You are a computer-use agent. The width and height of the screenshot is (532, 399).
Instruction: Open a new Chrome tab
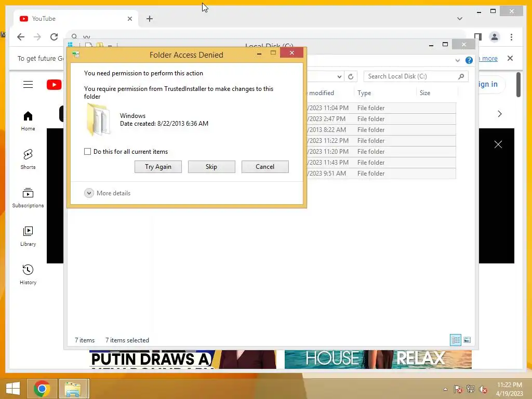(x=150, y=19)
